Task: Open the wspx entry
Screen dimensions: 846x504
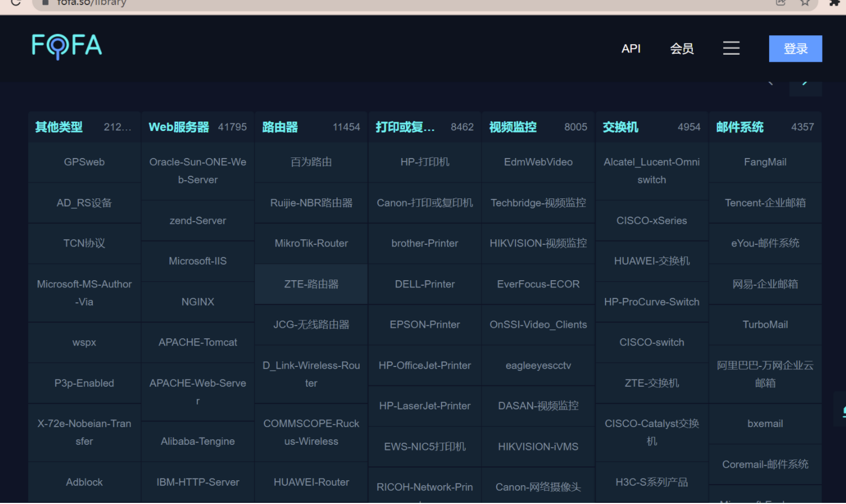Action: pyautogui.click(x=84, y=343)
